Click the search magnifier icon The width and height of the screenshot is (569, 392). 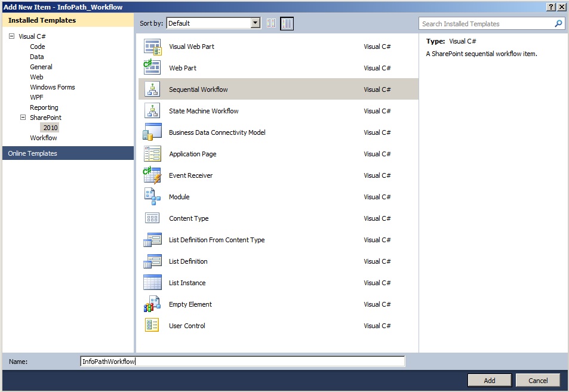tap(558, 24)
